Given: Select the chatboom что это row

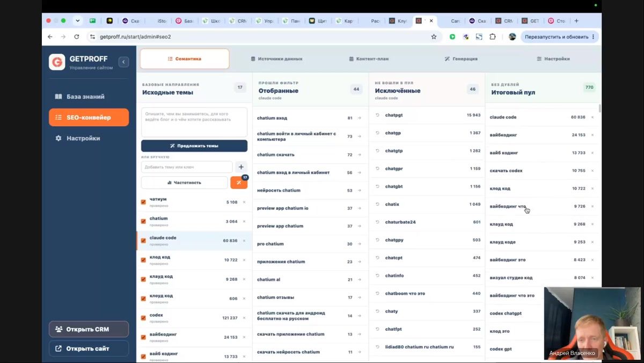Looking at the screenshot, I should pos(427,293).
